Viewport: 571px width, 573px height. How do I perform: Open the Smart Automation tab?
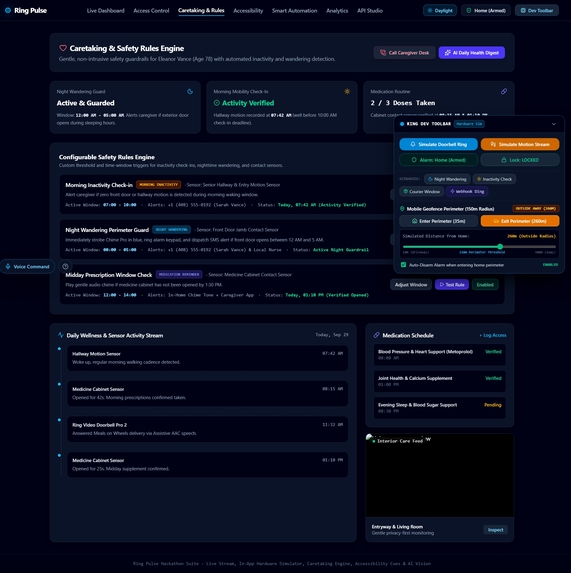pyautogui.click(x=294, y=11)
